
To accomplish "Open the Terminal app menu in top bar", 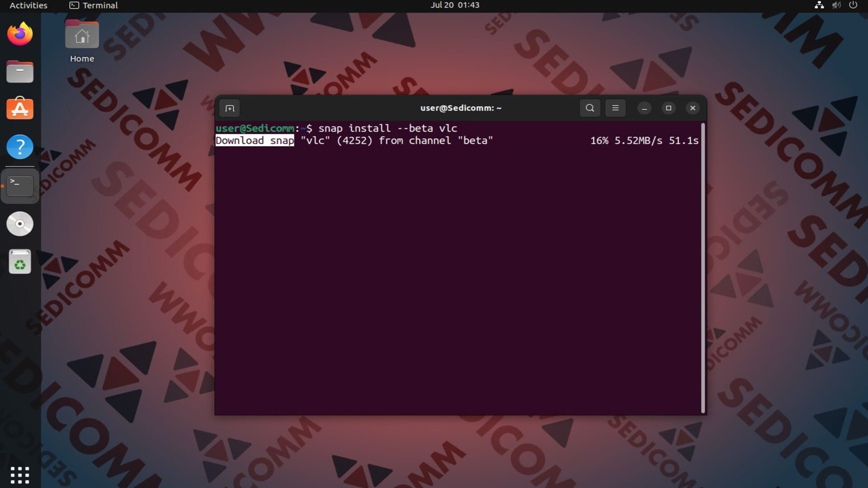I will click(x=94, y=5).
